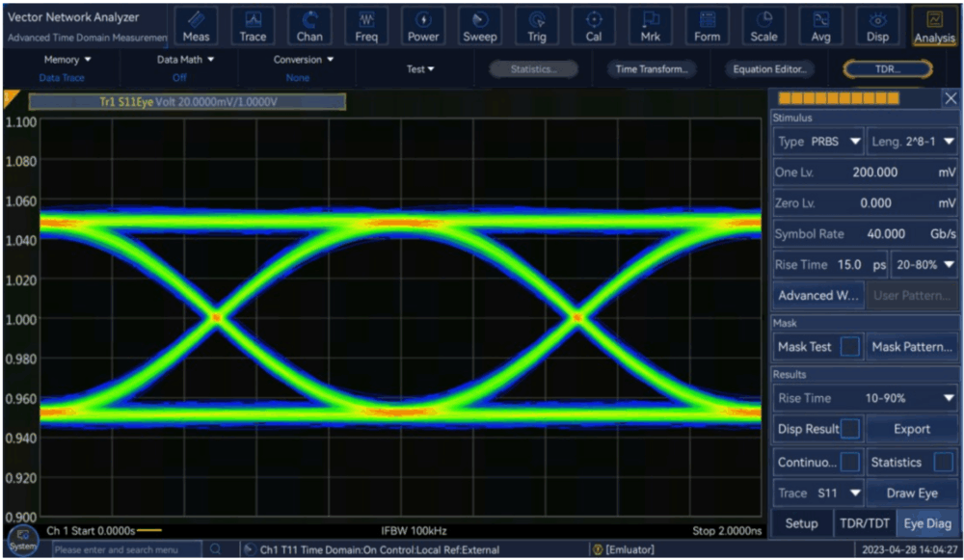The width and height of the screenshot is (964, 560).
Task: Select the Scale toolbar icon
Action: (763, 26)
